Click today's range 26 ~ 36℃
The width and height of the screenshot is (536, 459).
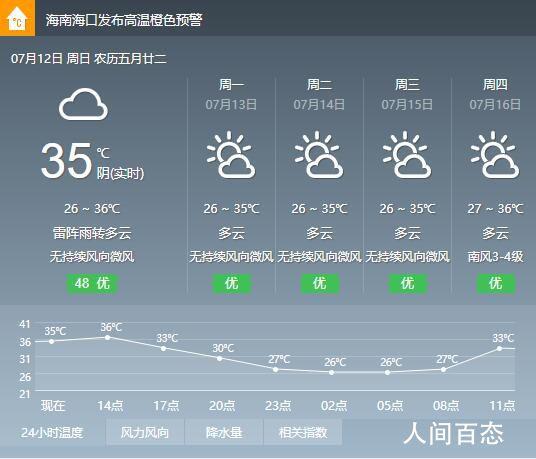coord(92,208)
